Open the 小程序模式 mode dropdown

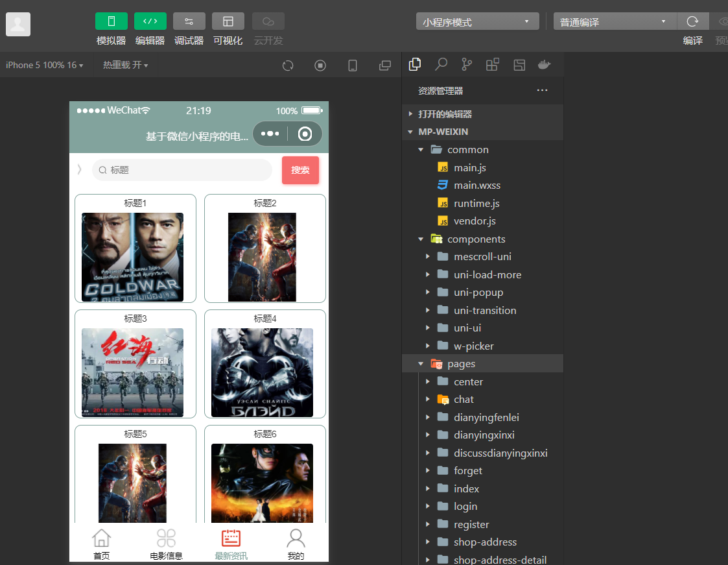tap(477, 21)
